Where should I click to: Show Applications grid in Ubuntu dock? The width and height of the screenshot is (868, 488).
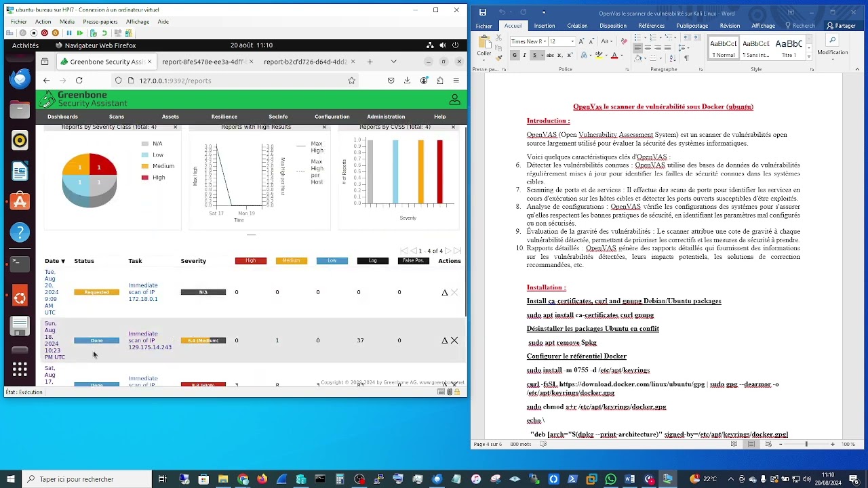coord(20,369)
